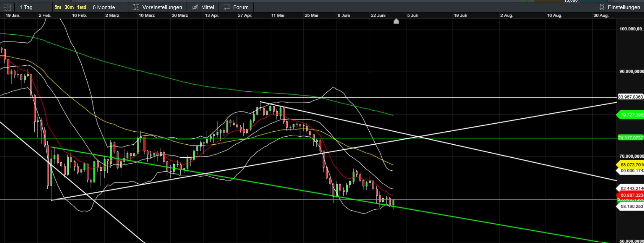The width and height of the screenshot is (644, 243).
Task: Click the 27 Apr. date label
Action: tap(245, 15)
